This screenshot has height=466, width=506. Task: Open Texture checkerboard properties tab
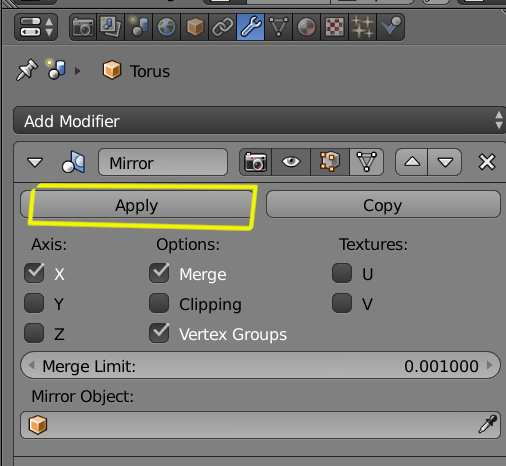[x=334, y=27]
